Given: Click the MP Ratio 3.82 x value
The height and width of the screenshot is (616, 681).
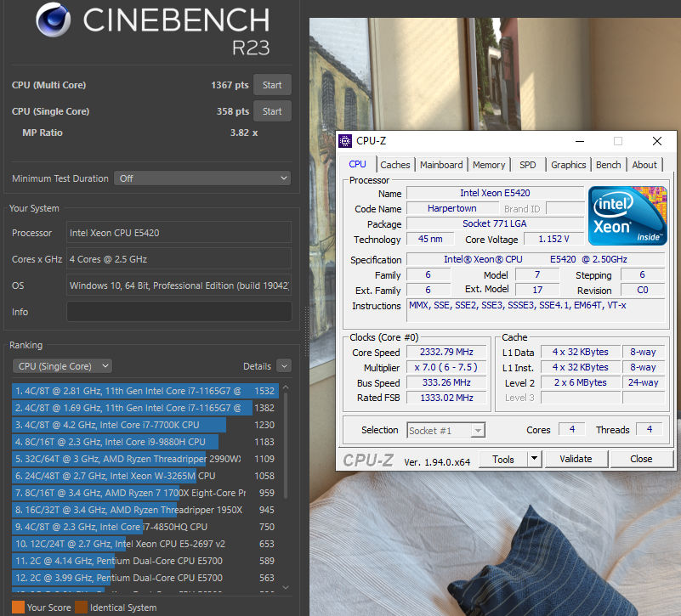Looking at the screenshot, I should (244, 133).
